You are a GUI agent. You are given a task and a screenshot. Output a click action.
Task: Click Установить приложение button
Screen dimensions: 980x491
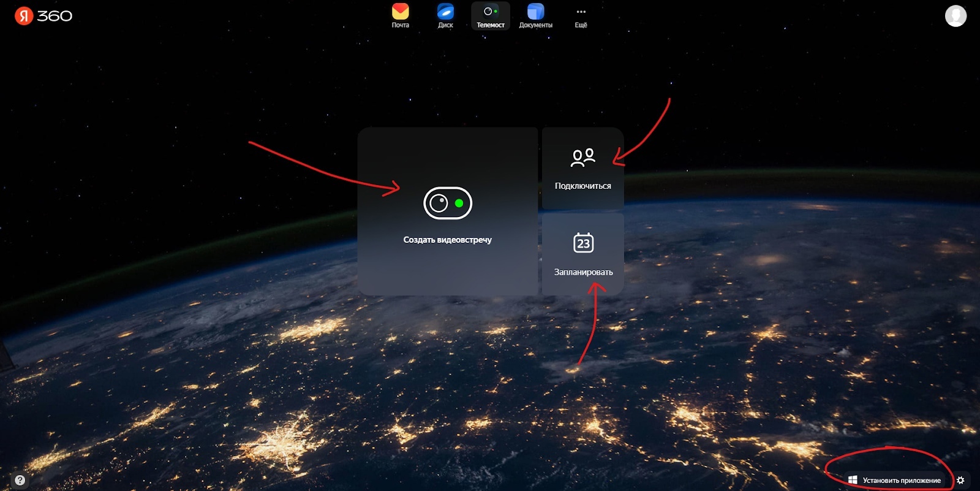[x=894, y=480]
